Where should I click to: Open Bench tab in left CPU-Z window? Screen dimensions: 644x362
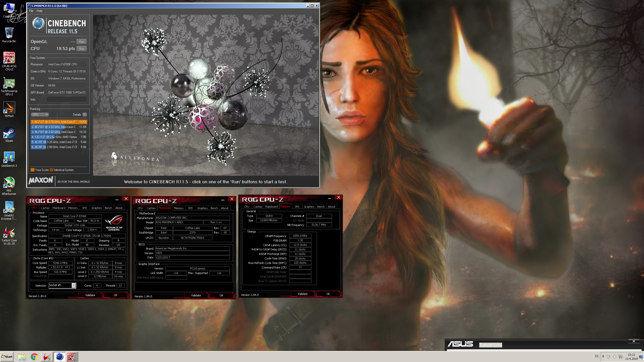point(108,208)
